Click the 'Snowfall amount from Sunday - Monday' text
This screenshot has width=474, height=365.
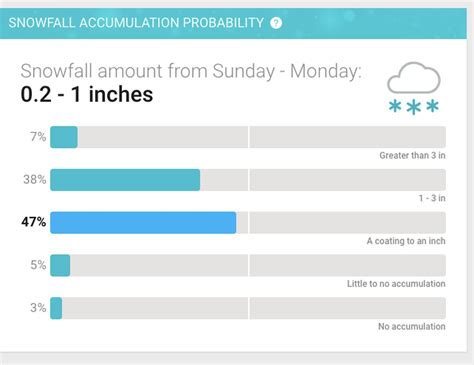pyautogui.click(x=191, y=71)
